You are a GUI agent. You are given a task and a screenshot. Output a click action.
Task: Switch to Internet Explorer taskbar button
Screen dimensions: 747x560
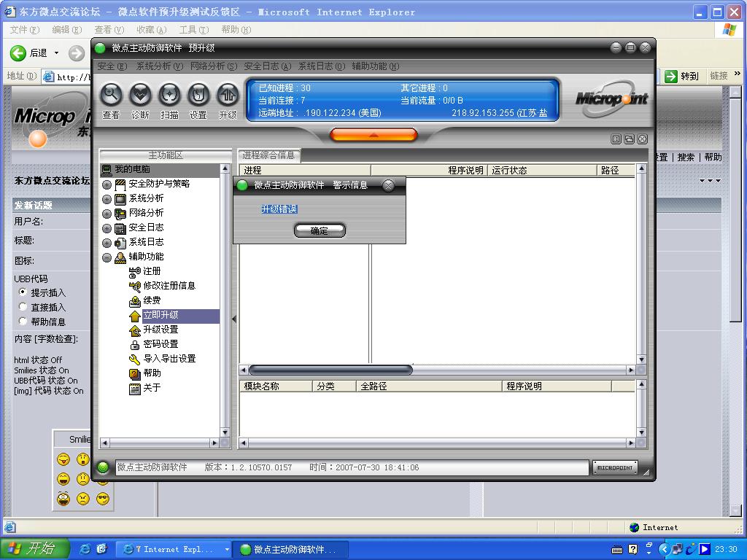coord(174,550)
